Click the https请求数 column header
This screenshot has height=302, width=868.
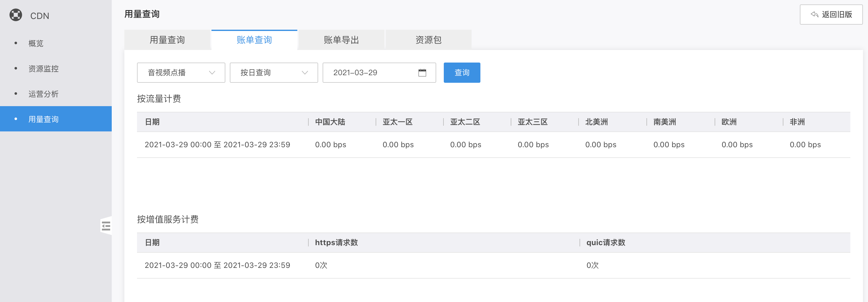point(336,243)
